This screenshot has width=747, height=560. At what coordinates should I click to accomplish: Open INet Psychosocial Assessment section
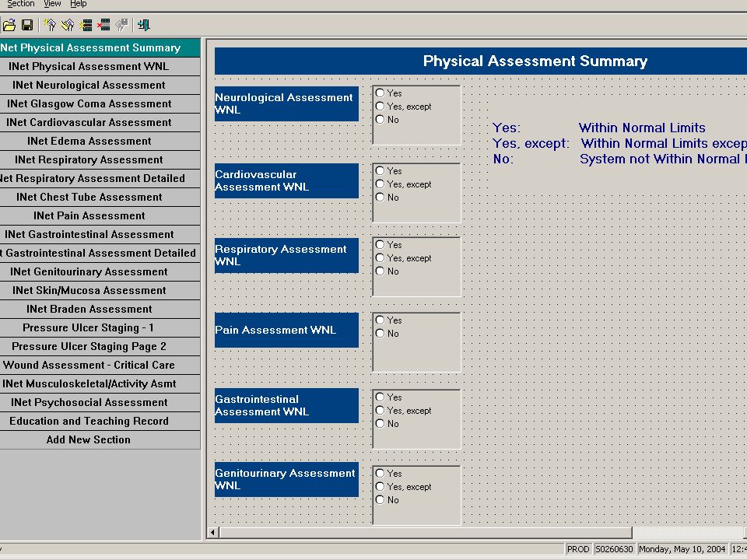100,402
